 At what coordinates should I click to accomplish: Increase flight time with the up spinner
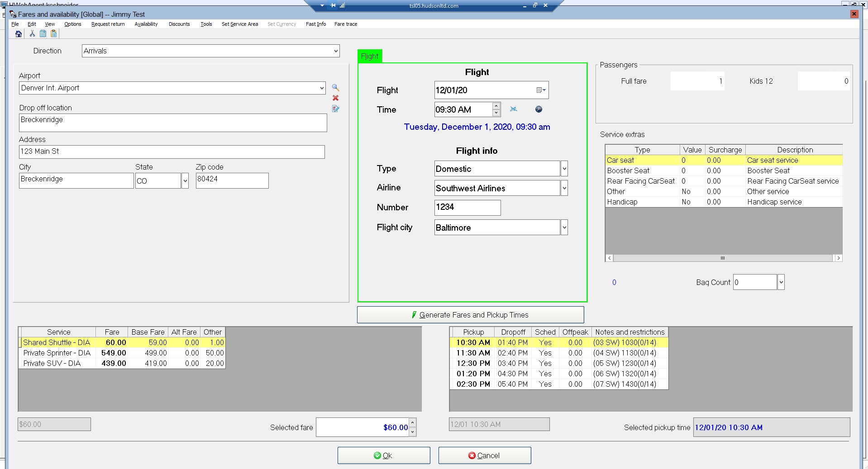point(496,106)
